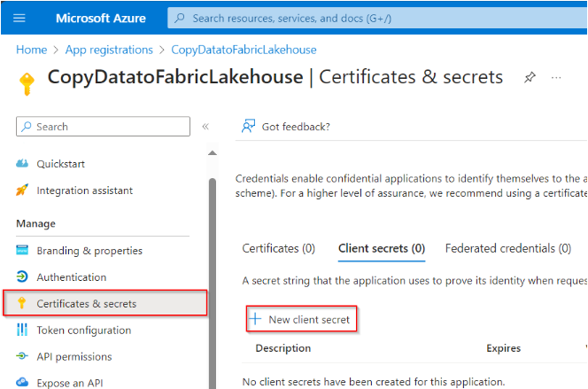588x389 pixels.
Task: Open the Authentication page
Action: pos(72,277)
